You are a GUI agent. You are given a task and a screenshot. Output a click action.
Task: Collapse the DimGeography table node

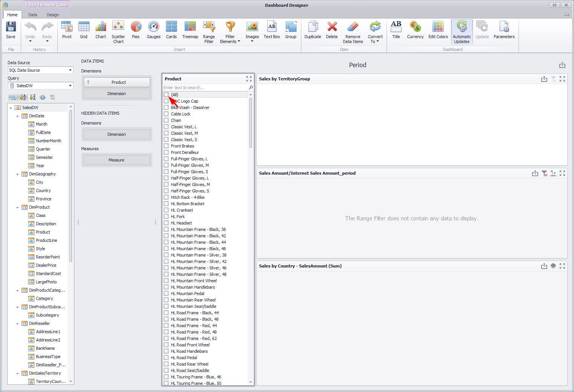tap(17, 174)
